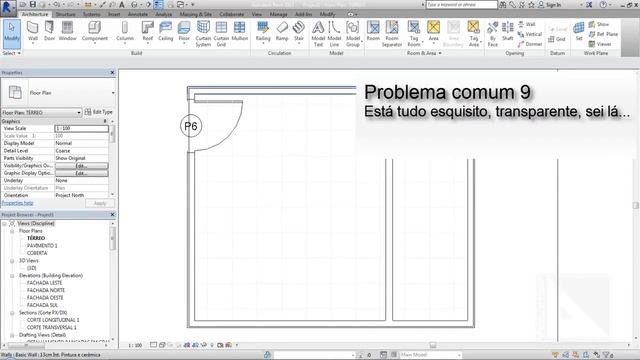
Task: Choose the Ramp tool
Action: pos(282,32)
